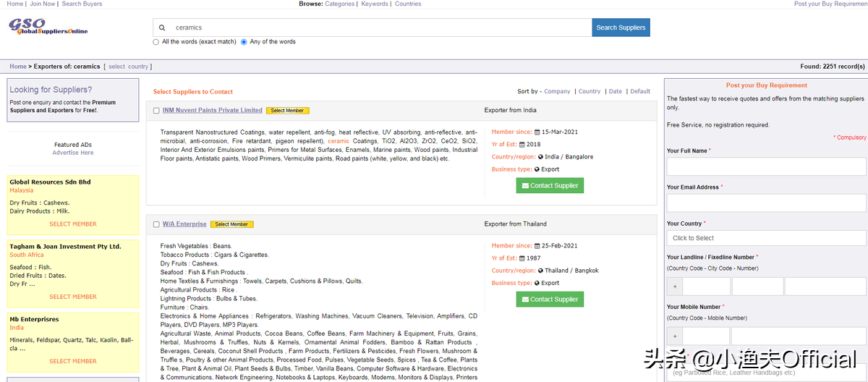Tick the W/A Enterprise supplier checkbox

pyautogui.click(x=156, y=224)
